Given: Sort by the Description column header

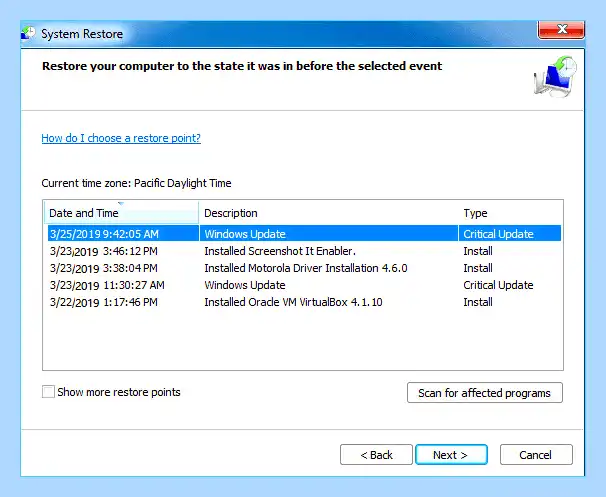Looking at the screenshot, I should pos(329,213).
